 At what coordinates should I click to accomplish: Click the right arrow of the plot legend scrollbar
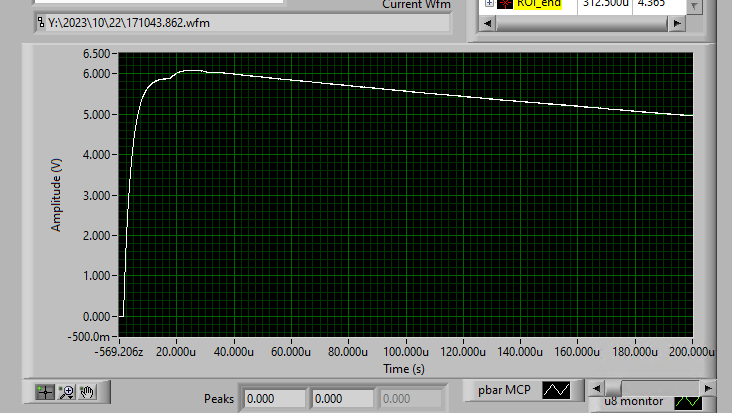[x=708, y=388]
